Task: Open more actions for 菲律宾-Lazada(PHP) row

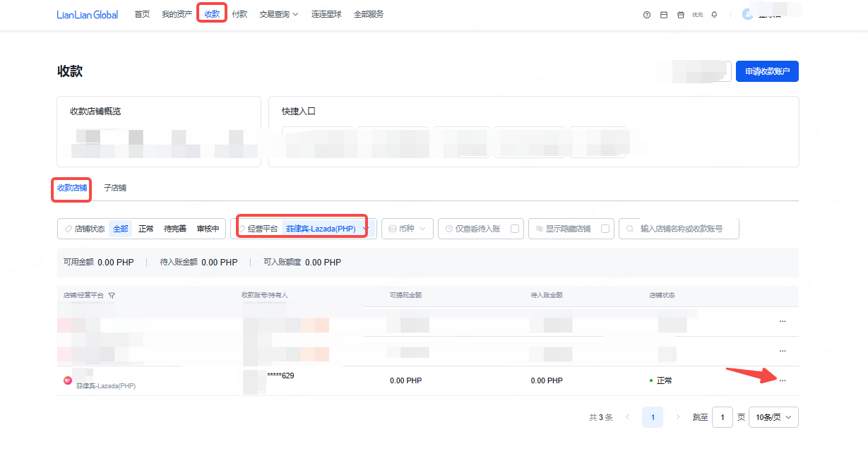Action: (782, 380)
